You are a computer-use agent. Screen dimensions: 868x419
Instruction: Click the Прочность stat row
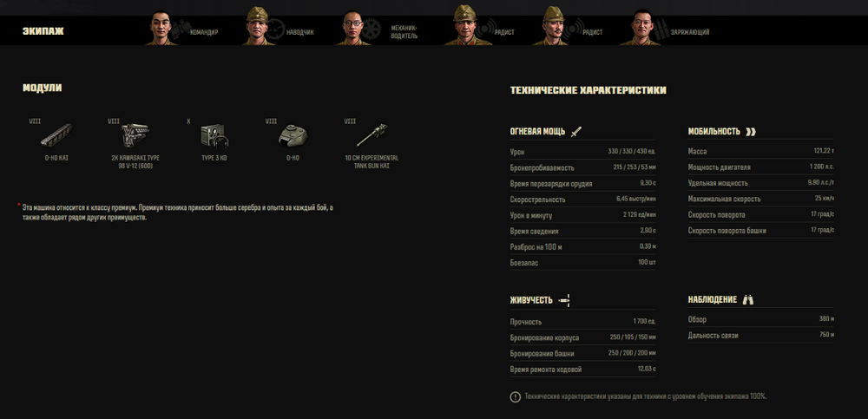click(583, 322)
